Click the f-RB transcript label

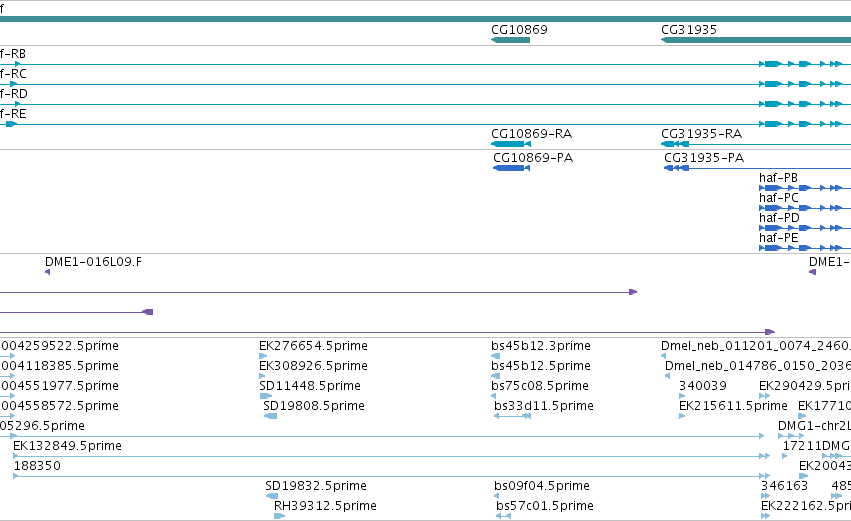point(12,54)
